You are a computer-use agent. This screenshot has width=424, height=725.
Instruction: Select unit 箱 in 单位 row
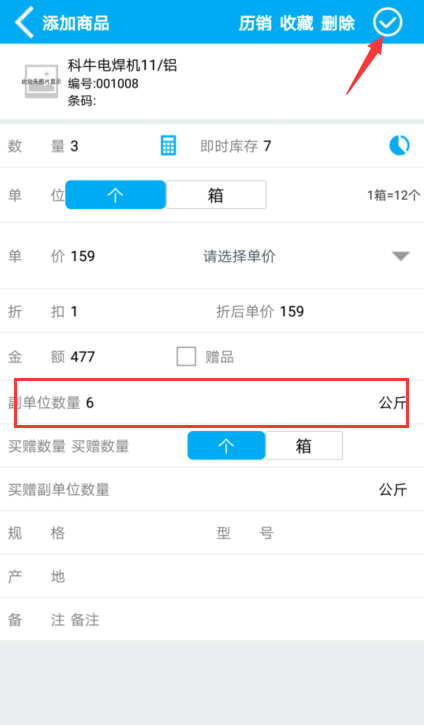(x=216, y=195)
